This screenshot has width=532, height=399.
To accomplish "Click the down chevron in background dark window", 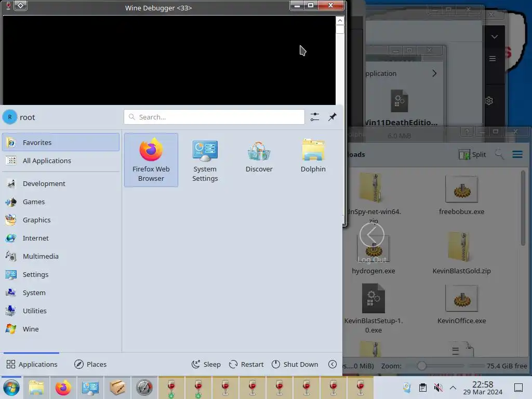I will (x=495, y=37).
